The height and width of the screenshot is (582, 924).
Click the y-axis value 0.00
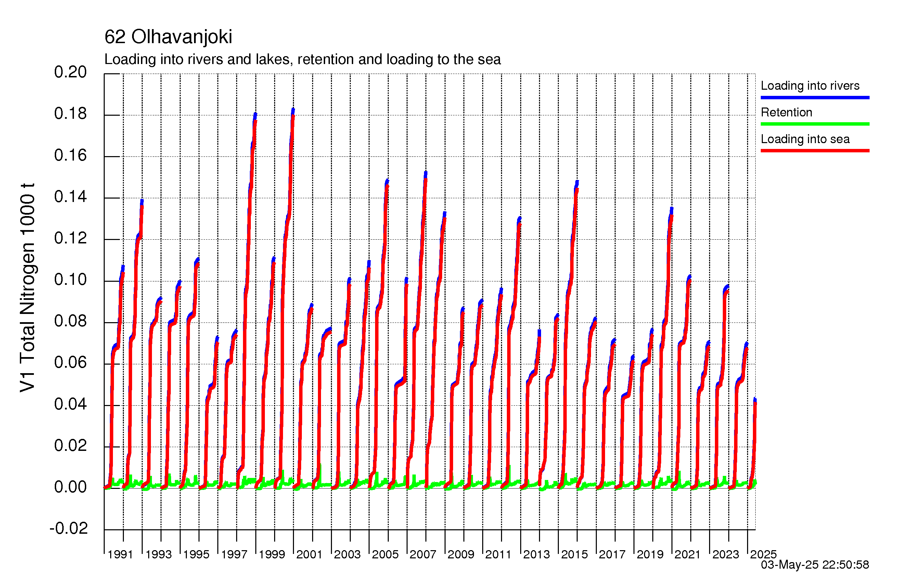[70, 487]
